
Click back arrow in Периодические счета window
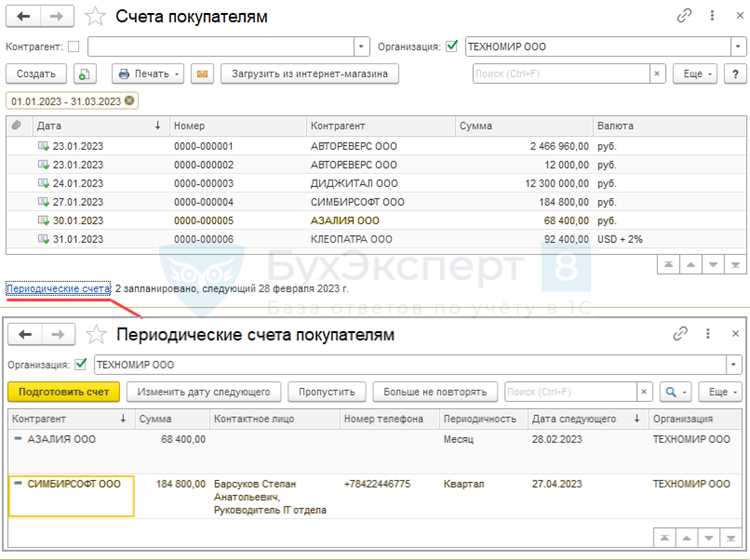pos(25,334)
